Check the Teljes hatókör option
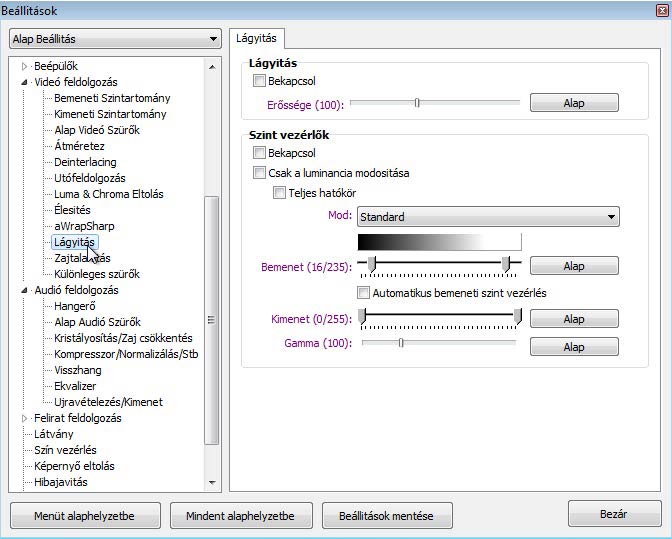The width and height of the screenshot is (672, 539). 280,193
